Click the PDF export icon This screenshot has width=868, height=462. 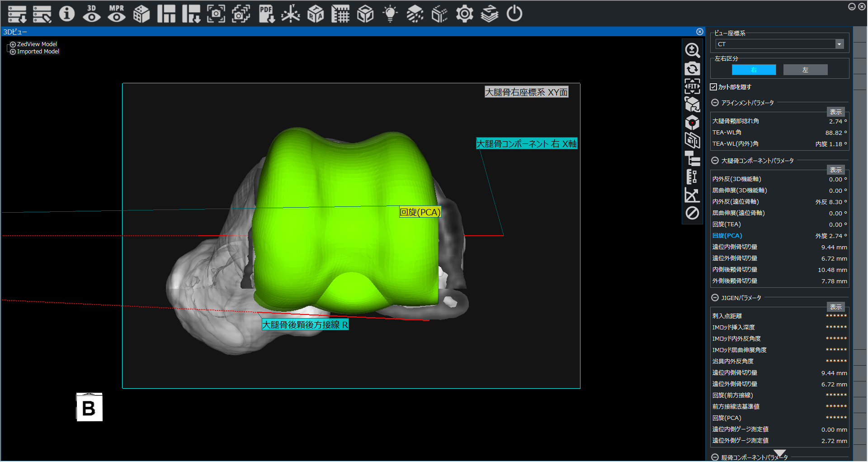pyautogui.click(x=266, y=14)
